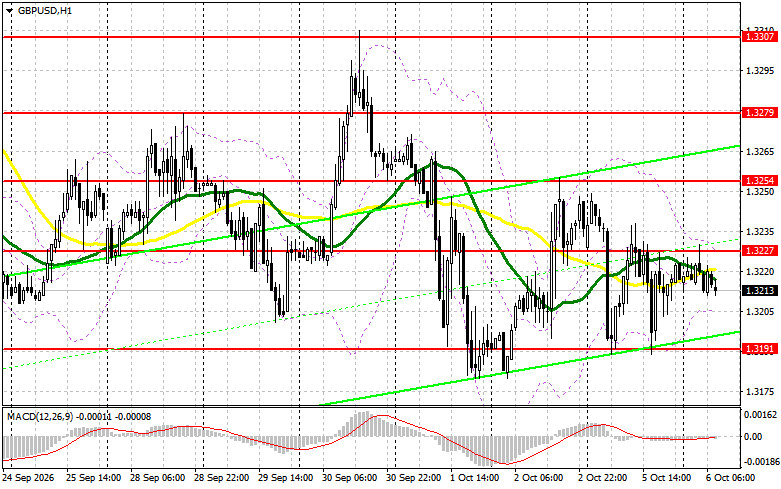Click the current price tag 1.3213
The image size is (781, 489).
[x=760, y=290]
